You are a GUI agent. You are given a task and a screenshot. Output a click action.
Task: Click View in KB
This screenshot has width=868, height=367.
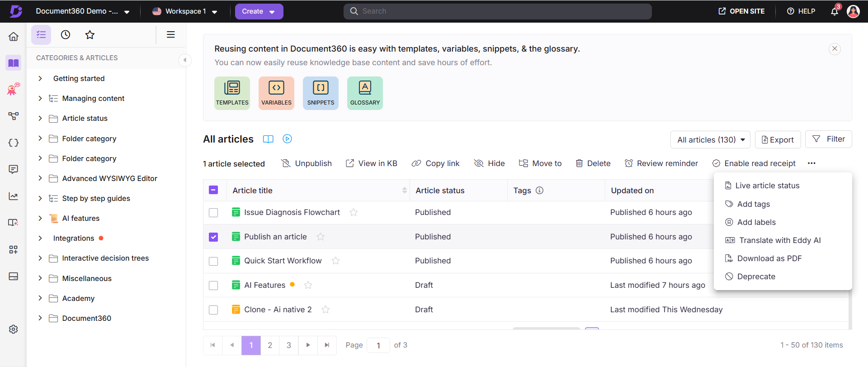point(371,163)
